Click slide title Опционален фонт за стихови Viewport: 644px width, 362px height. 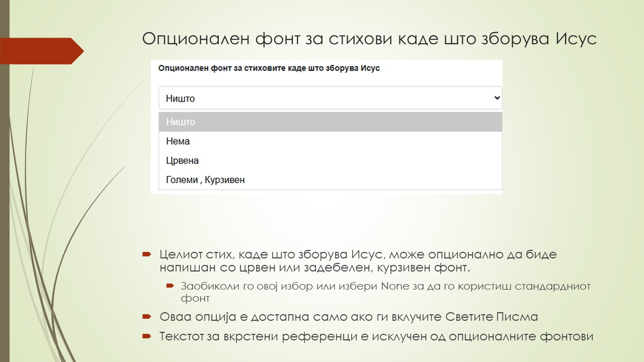pyautogui.click(x=369, y=39)
